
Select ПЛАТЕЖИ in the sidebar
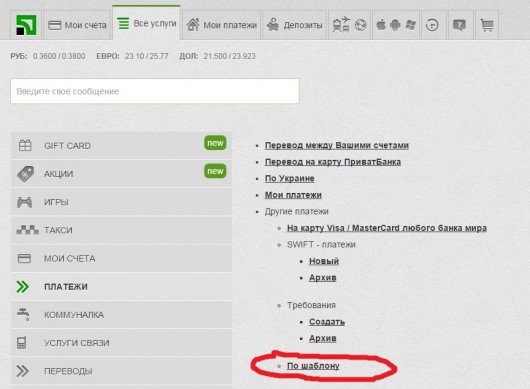(x=121, y=286)
